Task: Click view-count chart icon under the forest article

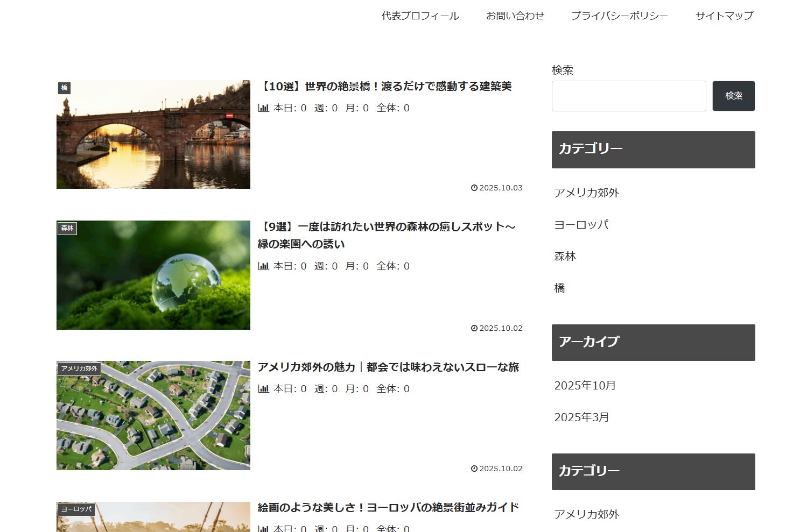Action: point(263,266)
